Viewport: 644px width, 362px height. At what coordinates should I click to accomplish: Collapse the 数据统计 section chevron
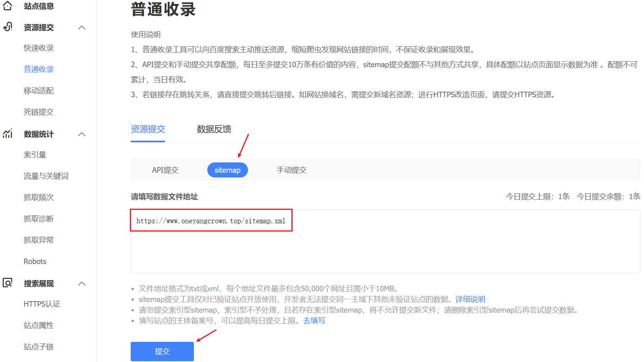tap(82, 134)
